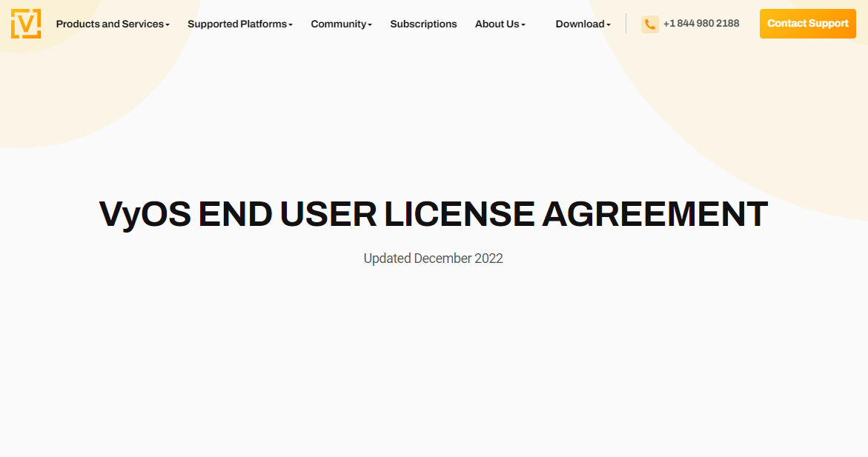Image resolution: width=868 pixels, height=457 pixels.
Task: Click the vertical divider before the phone icon
Action: 626,24
